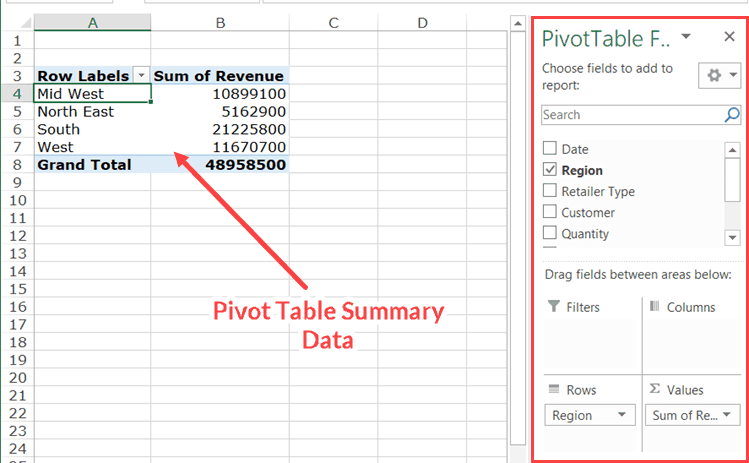Click the Rows area icon

click(553, 390)
